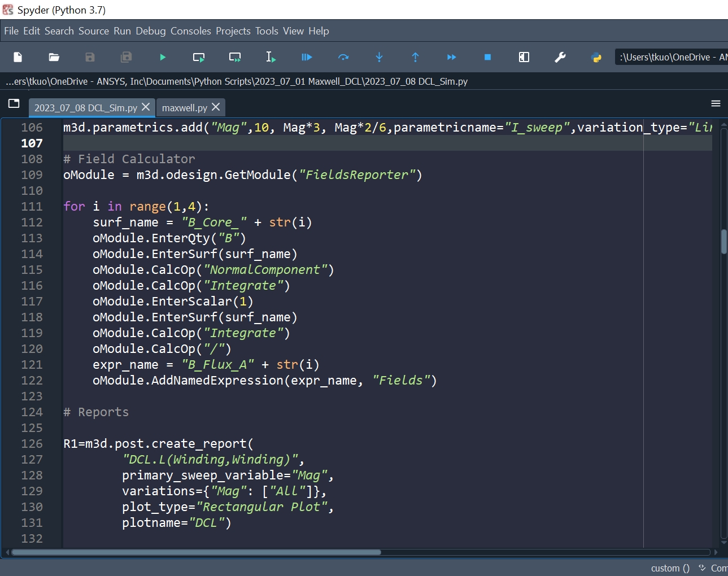Open the Debug menu
Viewport: 728px width, 576px height.
point(151,31)
